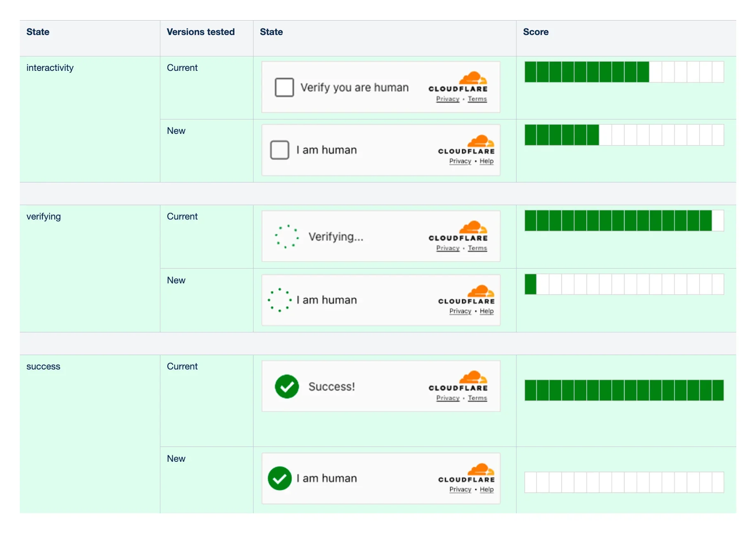The image size is (756, 533).
Task: Click the dotted spinner beside "I am human"
Action: 279,300
